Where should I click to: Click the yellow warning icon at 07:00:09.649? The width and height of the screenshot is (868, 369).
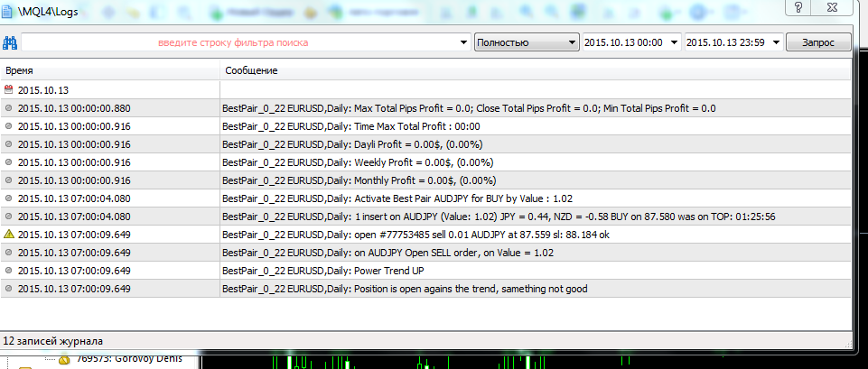click(x=8, y=235)
